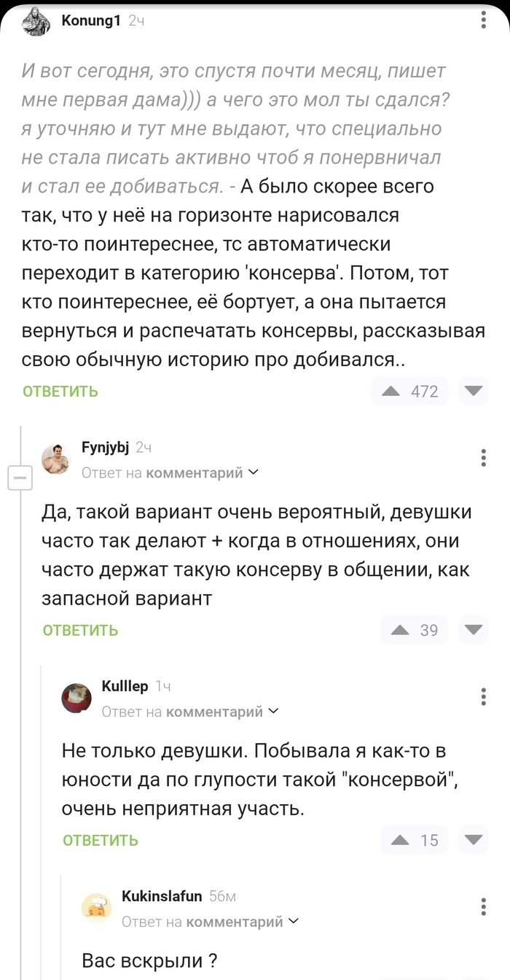Downvote Kulllep's comment
The width and height of the screenshot is (510, 980).
point(473,839)
